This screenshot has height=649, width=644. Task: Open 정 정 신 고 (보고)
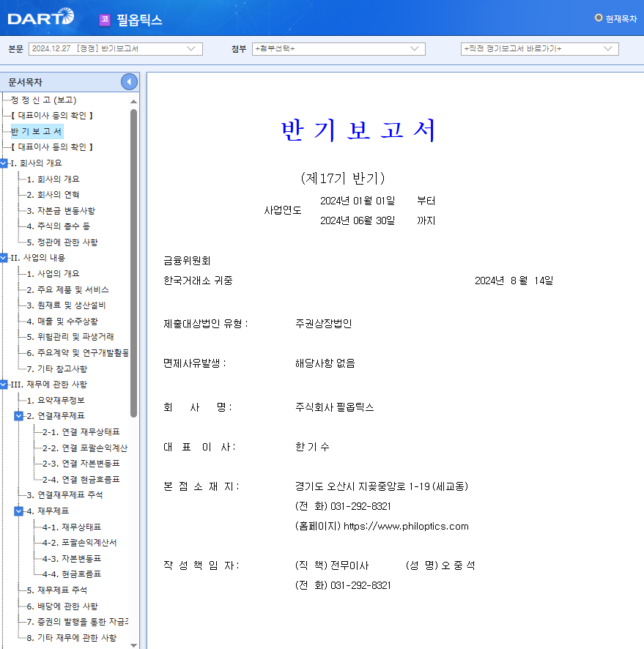[x=44, y=99]
